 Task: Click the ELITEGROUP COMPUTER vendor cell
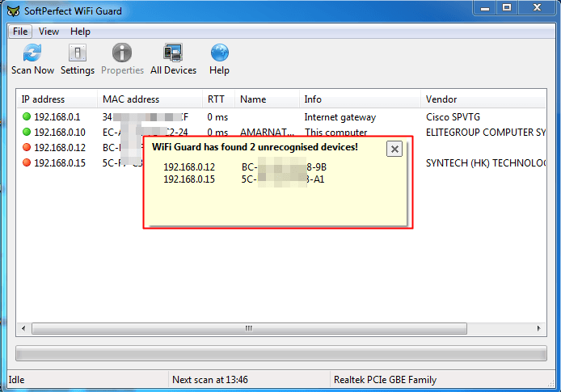click(x=486, y=133)
